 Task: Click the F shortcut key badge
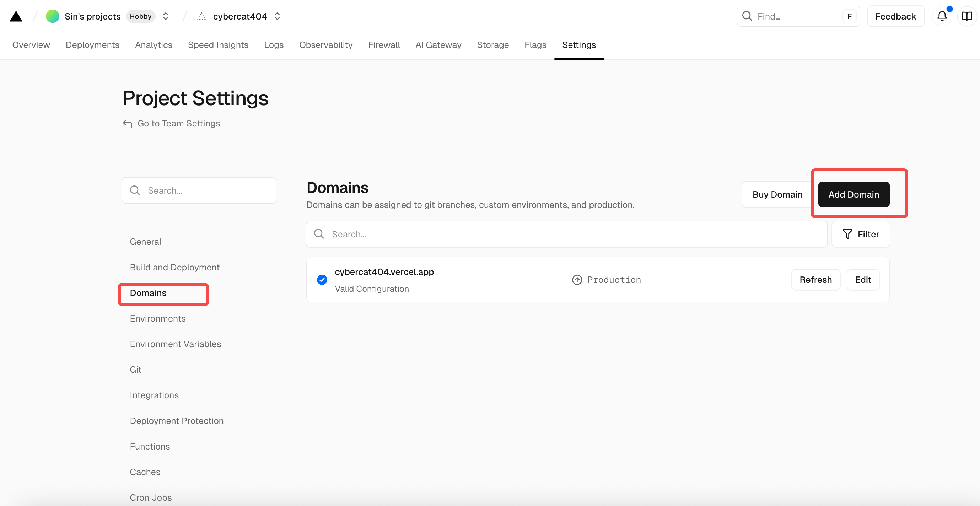click(x=849, y=16)
